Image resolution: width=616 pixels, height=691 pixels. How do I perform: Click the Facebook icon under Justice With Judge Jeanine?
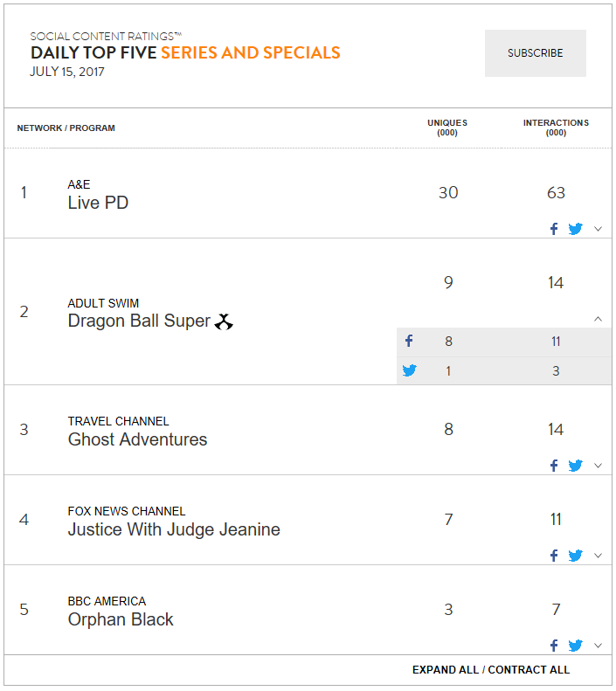point(554,556)
